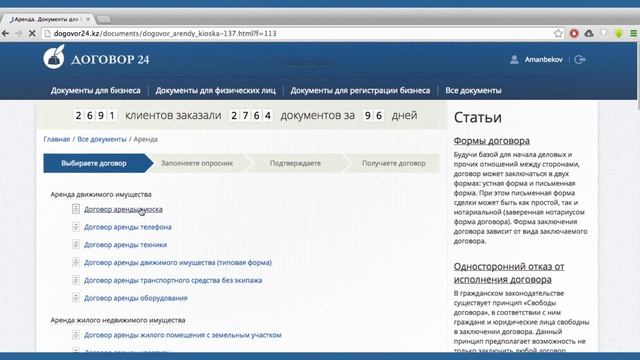Open the Договор аренды киоска link
Image resolution: width=640 pixels, height=360 pixels.
point(123,209)
